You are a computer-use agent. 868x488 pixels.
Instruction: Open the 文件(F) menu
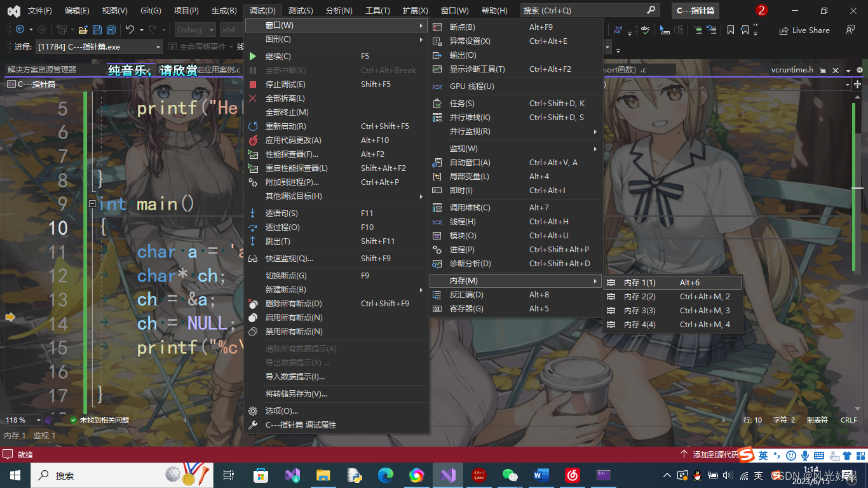40,11
